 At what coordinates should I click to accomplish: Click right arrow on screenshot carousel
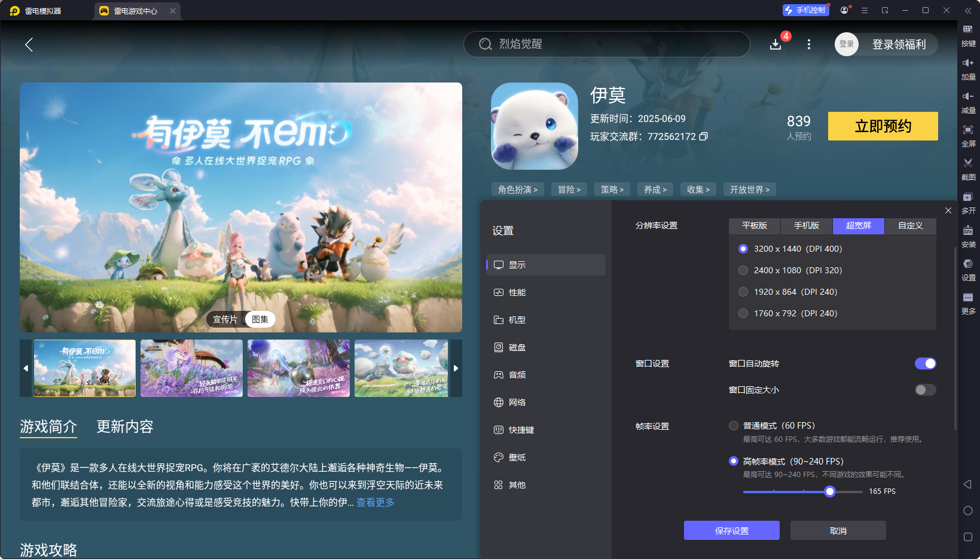pos(456,368)
